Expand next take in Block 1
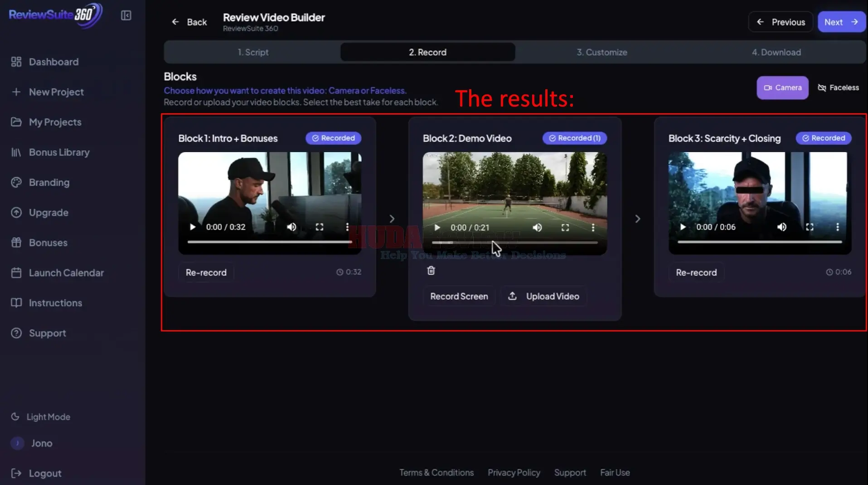The image size is (868, 485). click(x=392, y=218)
